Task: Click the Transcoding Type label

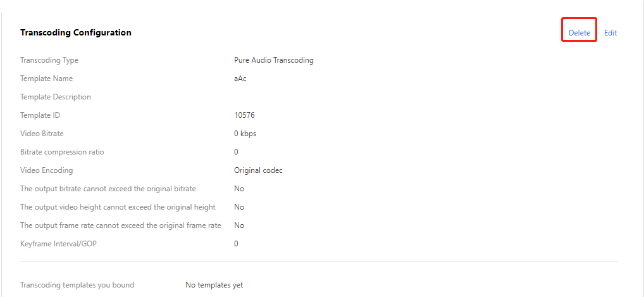Action: [x=49, y=60]
